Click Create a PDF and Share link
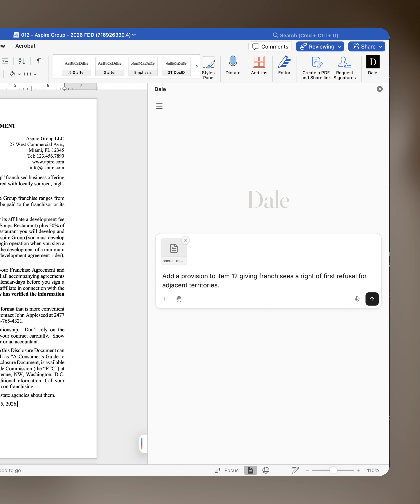 click(316, 68)
